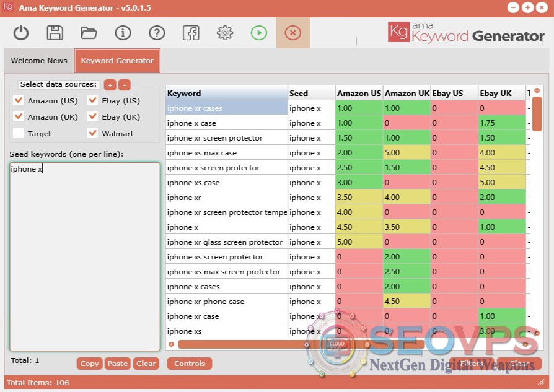Click the left arrow of the horizontal scrollbar
Image resolution: width=554 pixels, height=392 pixels.
pos(171,344)
